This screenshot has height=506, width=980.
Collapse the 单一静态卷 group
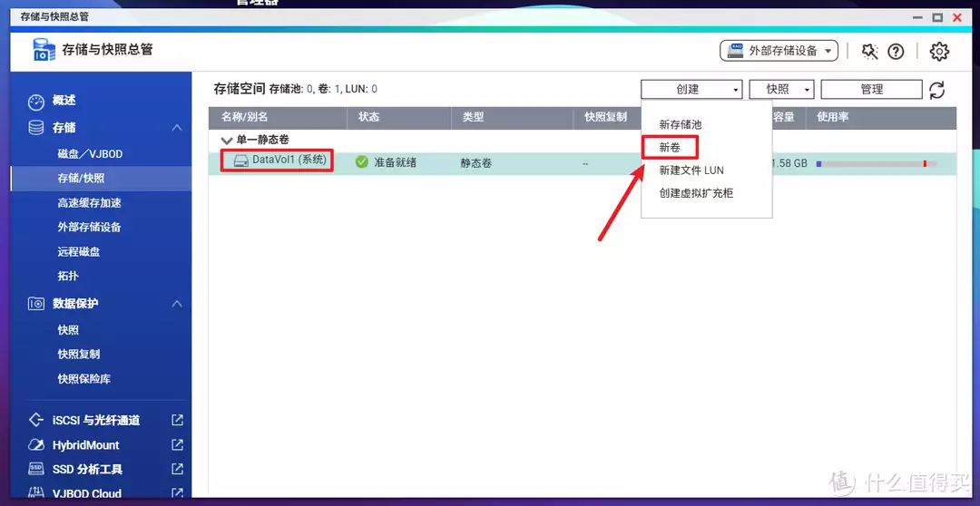pyautogui.click(x=226, y=141)
